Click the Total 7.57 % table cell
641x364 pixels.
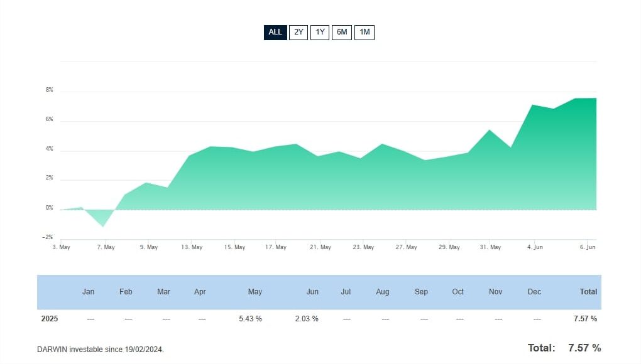(584, 319)
